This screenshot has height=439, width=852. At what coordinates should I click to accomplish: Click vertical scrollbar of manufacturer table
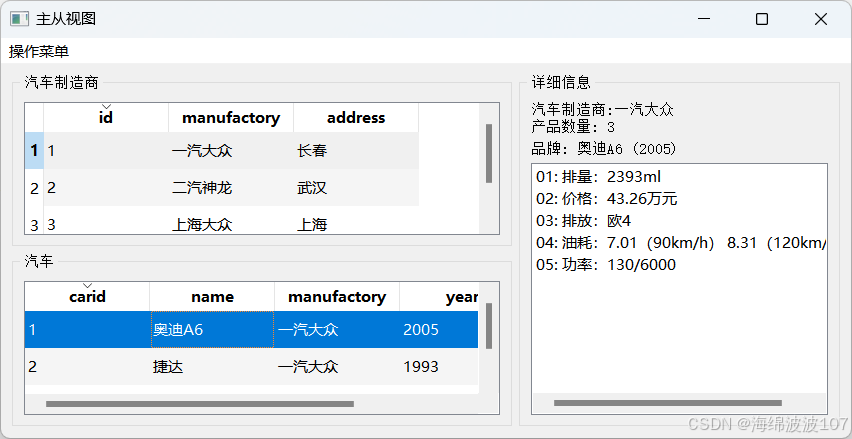click(x=488, y=153)
